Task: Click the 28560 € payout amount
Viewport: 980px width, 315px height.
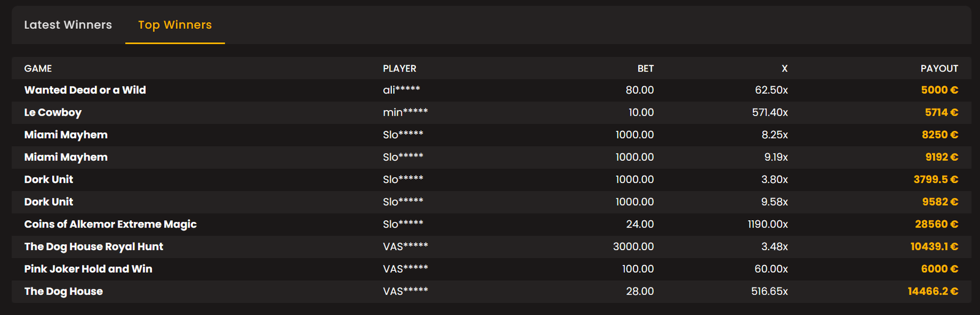Action: tap(937, 224)
